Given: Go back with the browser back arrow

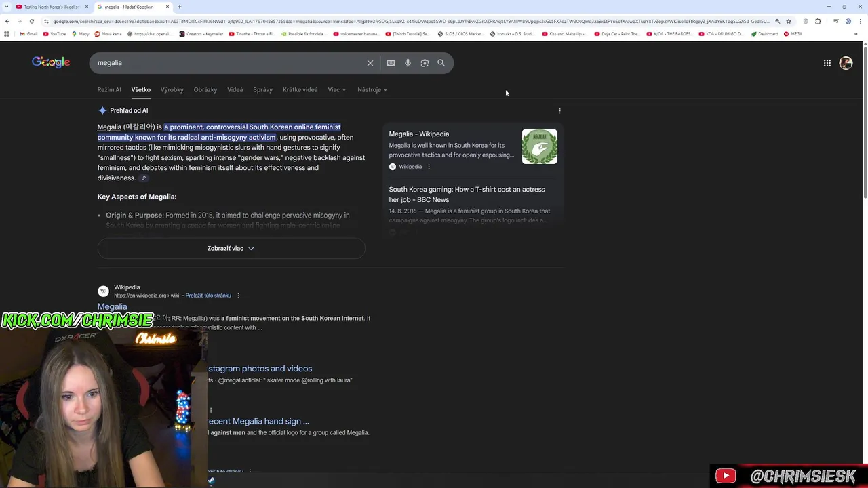Looking at the screenshot, I should pos(7,21).
